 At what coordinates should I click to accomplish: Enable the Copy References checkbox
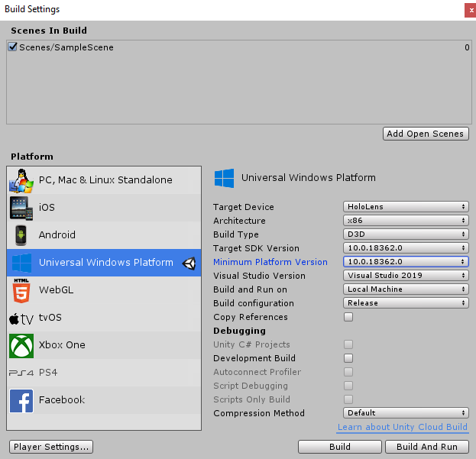click(348, 317)
